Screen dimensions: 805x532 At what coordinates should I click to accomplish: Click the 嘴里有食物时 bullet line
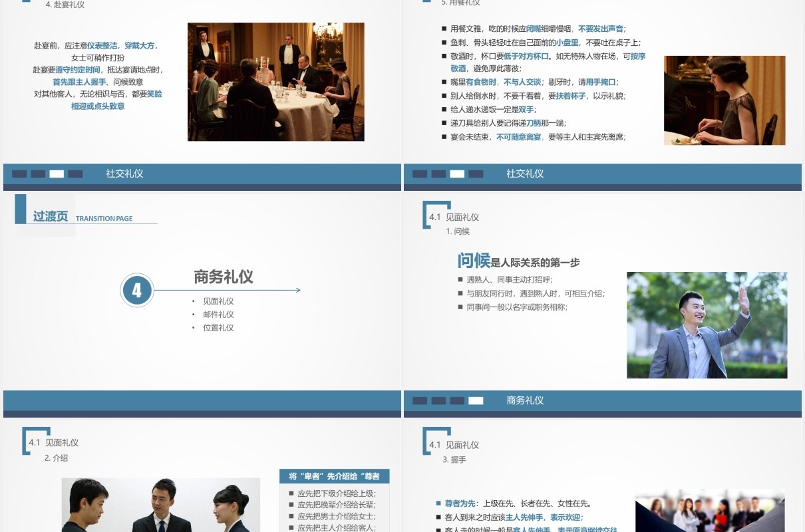tap(530, 82)
